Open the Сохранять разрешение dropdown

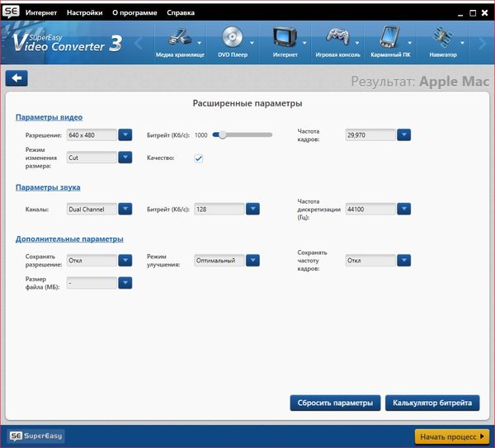[x=125, y=261]
